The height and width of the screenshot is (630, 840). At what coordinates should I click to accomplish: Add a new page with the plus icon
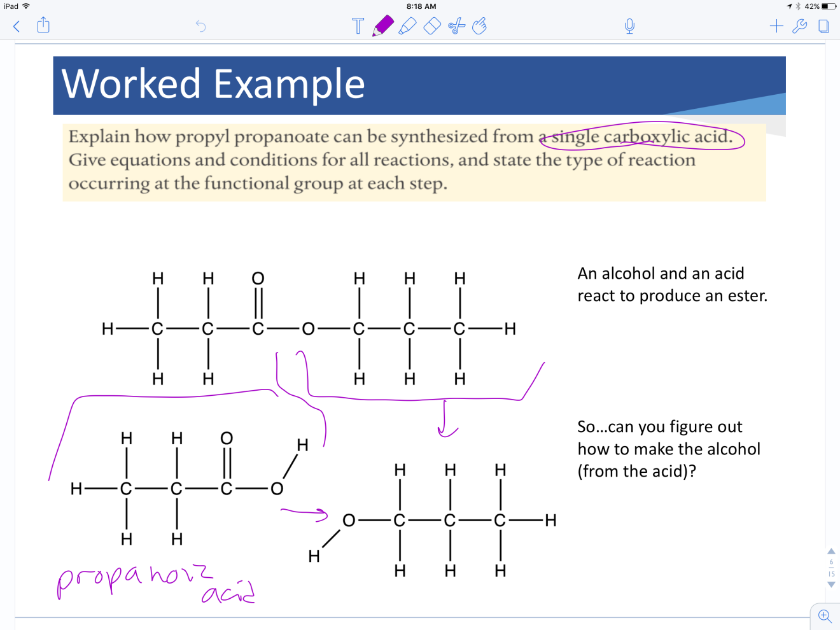coord(776,26)
